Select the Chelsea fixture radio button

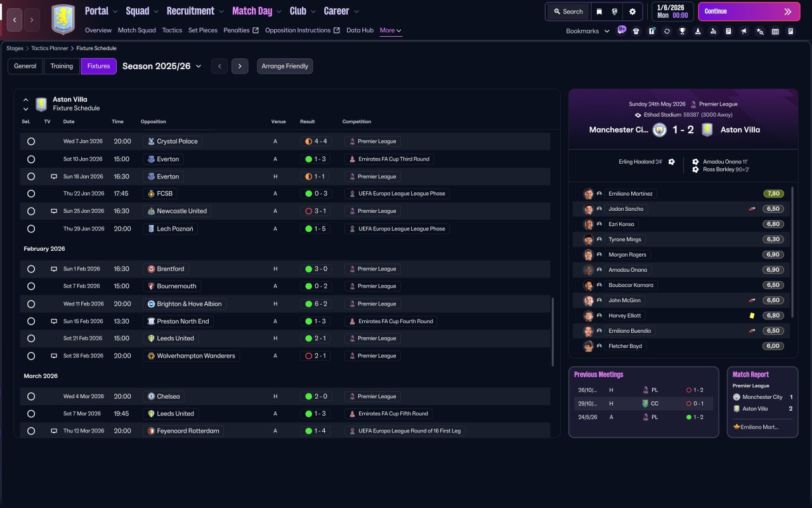pyautogui.click(x=31, y=396)
